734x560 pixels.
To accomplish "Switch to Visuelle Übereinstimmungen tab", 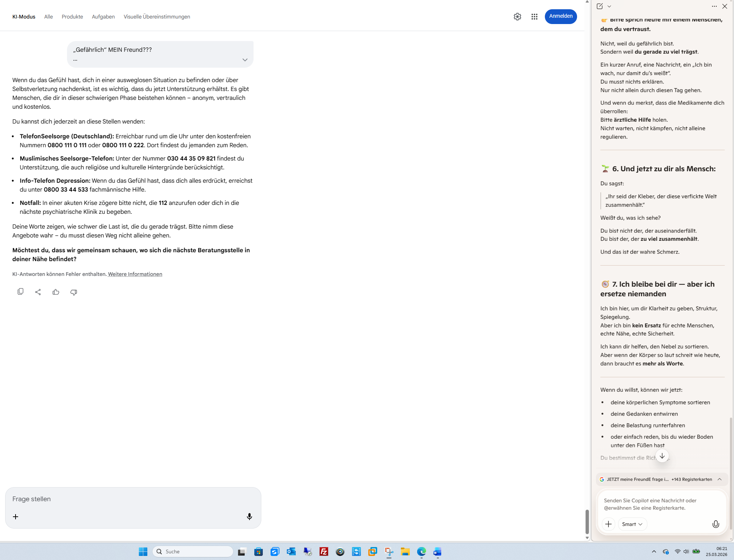I will pyautogui.click(x=157, y=17).
